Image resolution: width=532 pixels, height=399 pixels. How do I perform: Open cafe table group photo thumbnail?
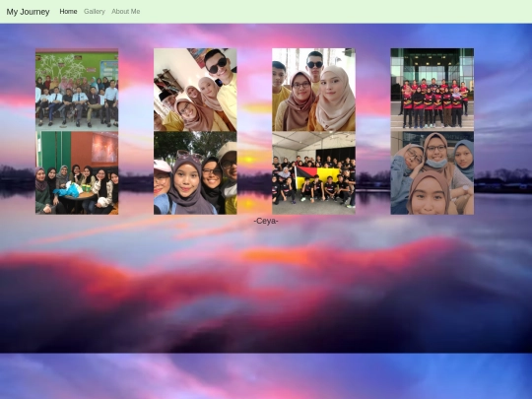coord(77,173)
